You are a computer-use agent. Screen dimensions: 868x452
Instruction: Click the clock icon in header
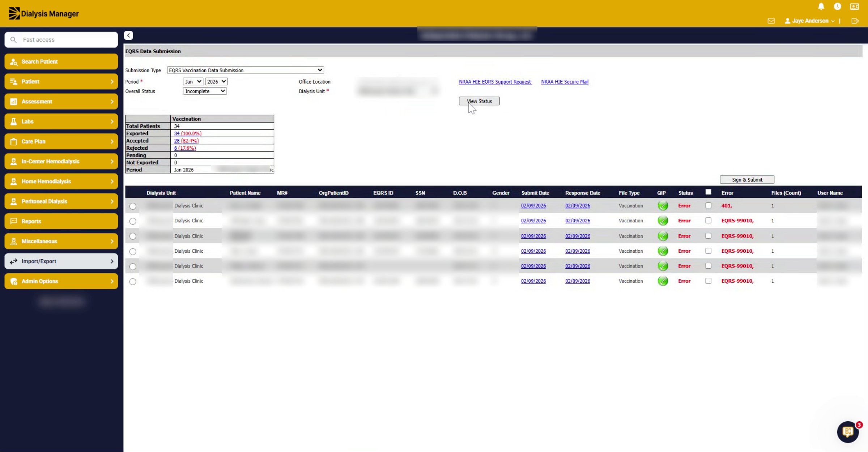tap(837, 7)
